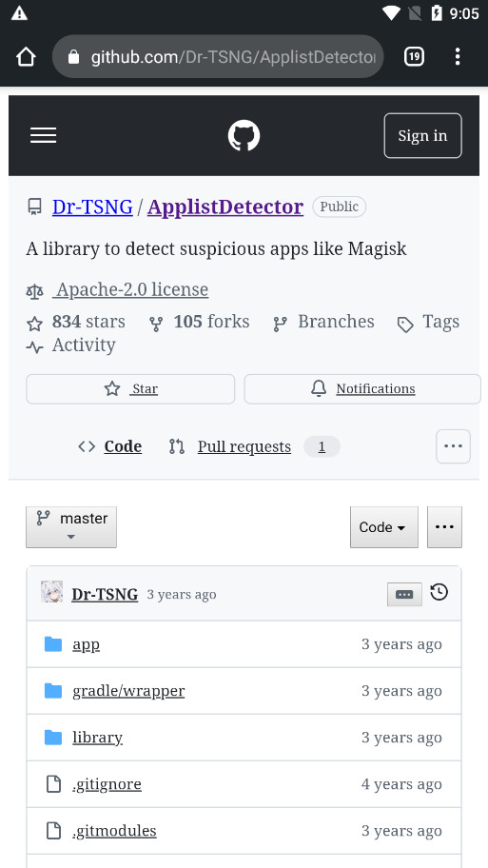Open the Branches link
Viewport: 488px width, 868px height.
(x=336, y=322)
